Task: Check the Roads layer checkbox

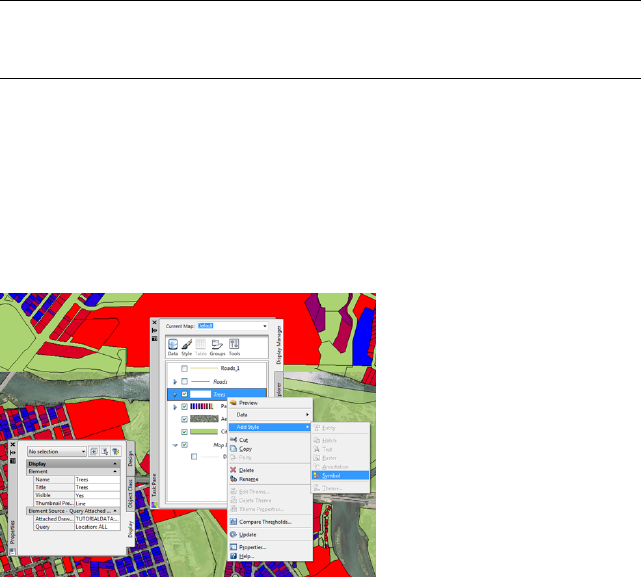Action: [x=184, y=382]
